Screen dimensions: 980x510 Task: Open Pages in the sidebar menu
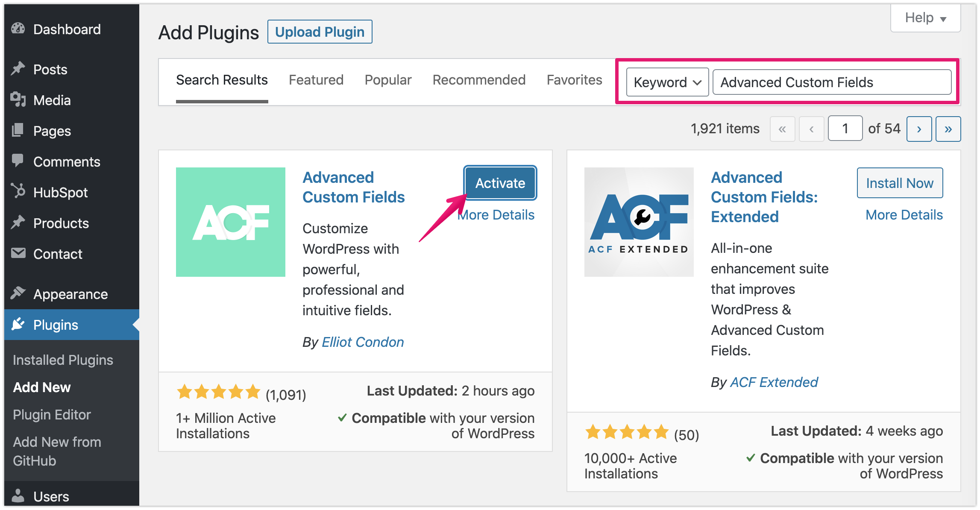pos(72,131)
